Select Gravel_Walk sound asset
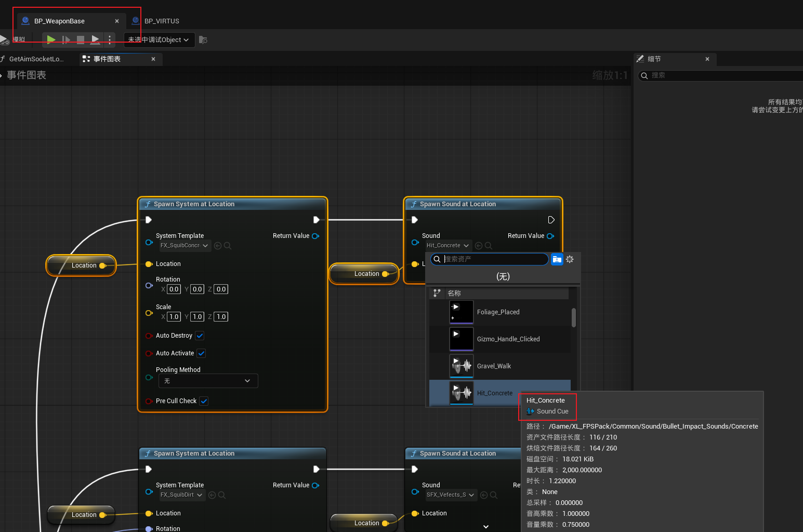The height and width of the screenshot is (532, 803). coord(500,366)
